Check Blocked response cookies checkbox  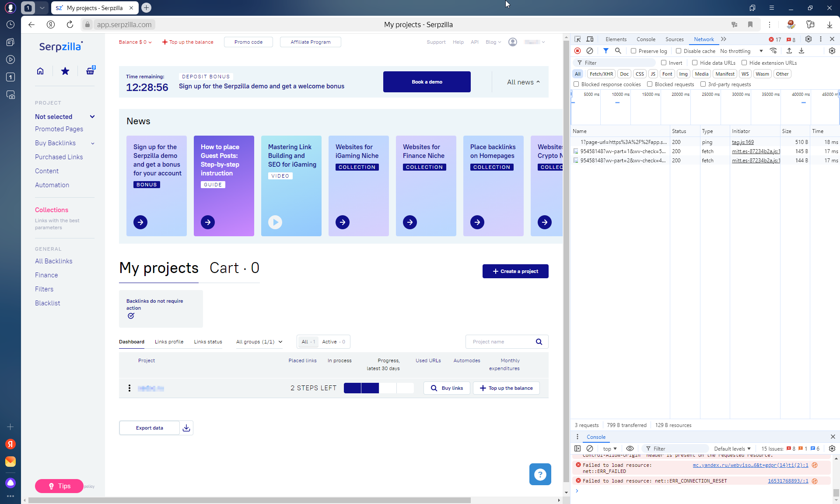point(576,84)
